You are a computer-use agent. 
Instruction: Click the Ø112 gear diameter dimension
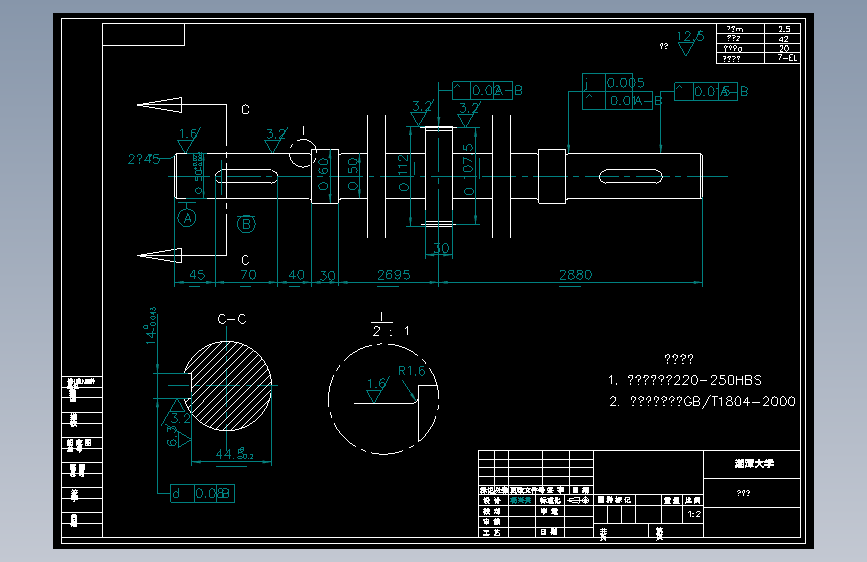404,173
